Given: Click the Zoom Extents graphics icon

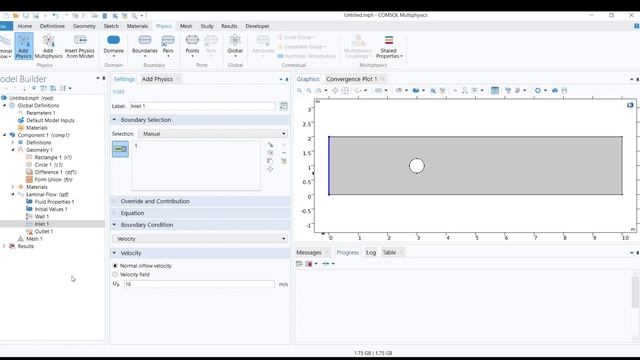Looking at the screenshot, I should pyautogui.click(x=335, y=90).
